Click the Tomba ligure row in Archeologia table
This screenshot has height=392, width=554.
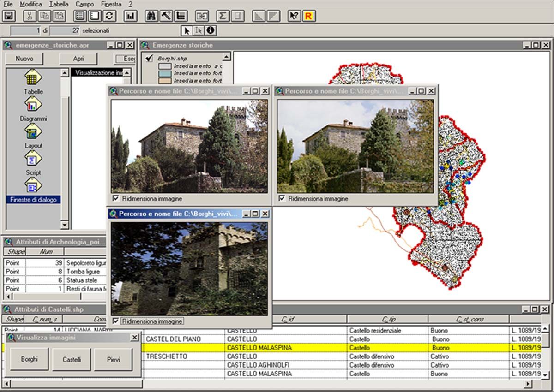pos(56,272)
